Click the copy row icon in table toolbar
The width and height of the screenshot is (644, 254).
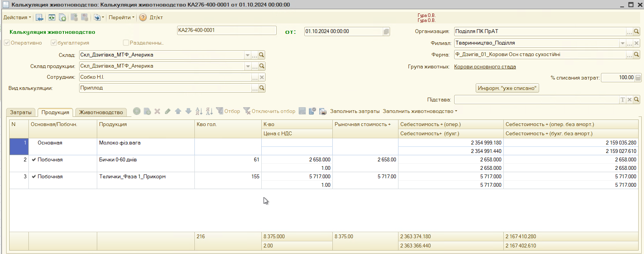point(147,111)
